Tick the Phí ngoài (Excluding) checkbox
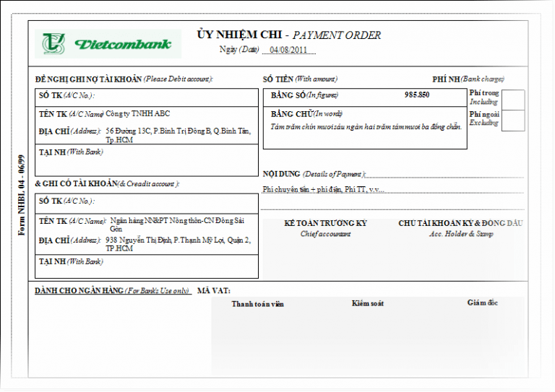Viewport: 555px width, 392px height. [x=512, y=121]
